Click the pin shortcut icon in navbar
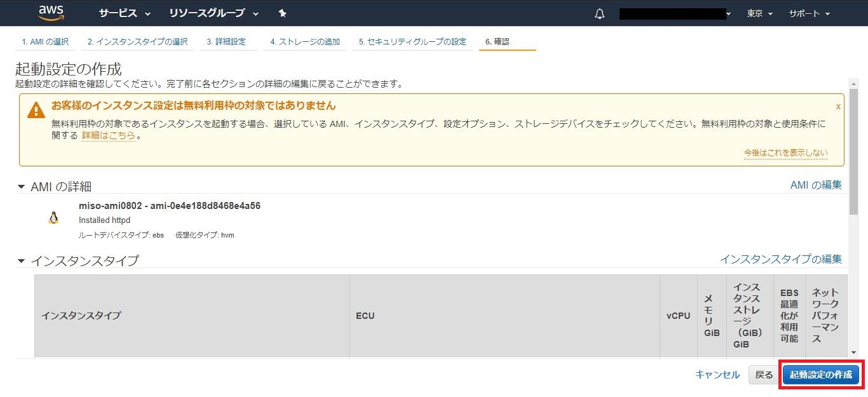Screen dimensions: 868x397 click(x=283, y=13)
